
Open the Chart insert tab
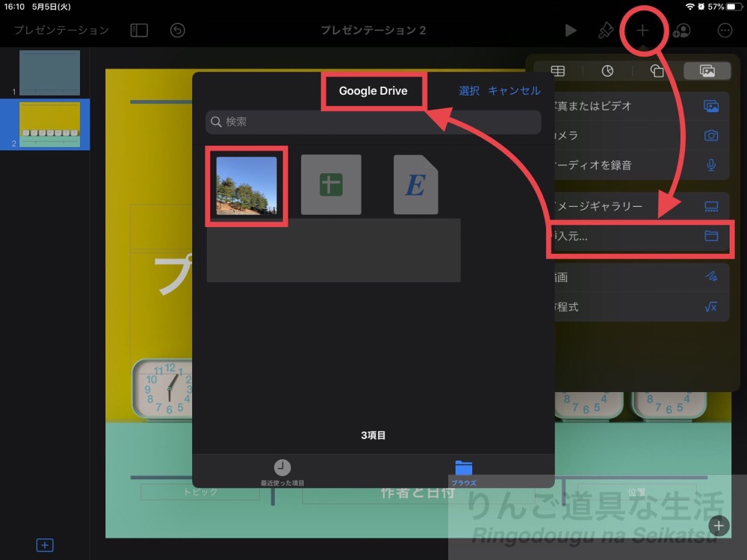607,71
